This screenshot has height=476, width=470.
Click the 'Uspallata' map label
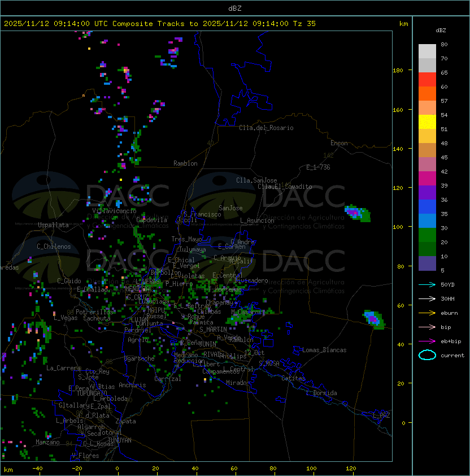[x=53, y=225]
